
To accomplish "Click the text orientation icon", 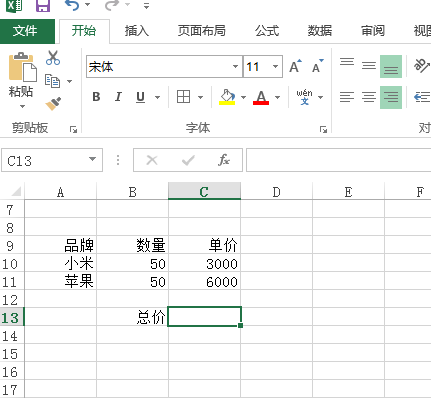I will tap(421, 66).
